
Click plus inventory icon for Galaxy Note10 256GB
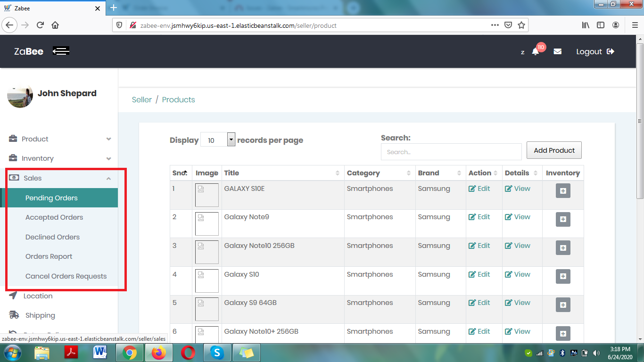[x=563, y=248]
